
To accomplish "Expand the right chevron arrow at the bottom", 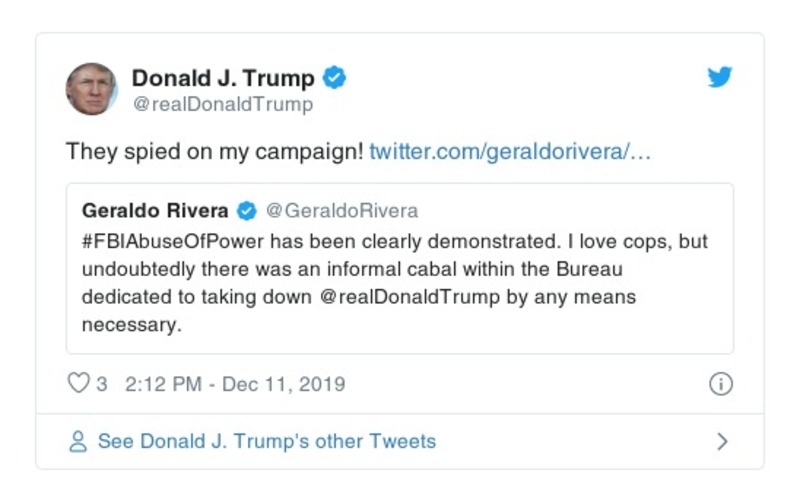I will pyautogui.click(x=723, y=441).
